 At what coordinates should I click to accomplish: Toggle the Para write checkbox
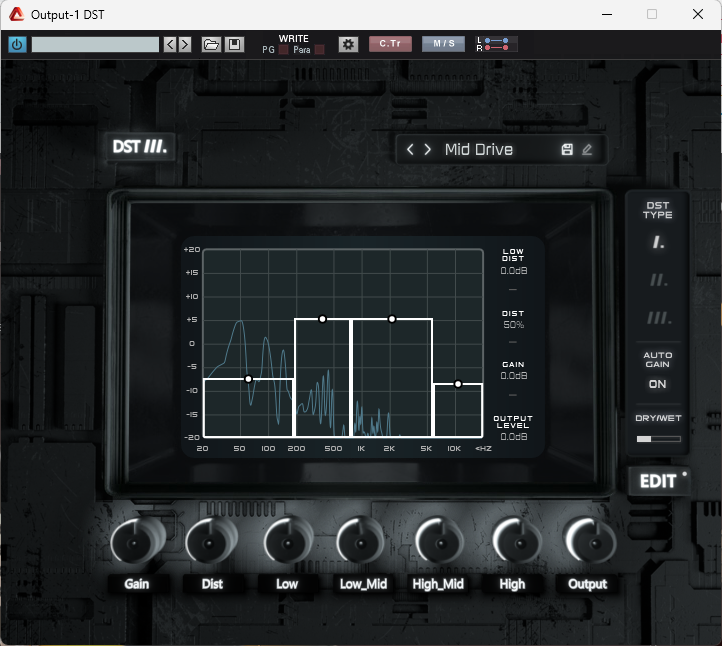320,50
